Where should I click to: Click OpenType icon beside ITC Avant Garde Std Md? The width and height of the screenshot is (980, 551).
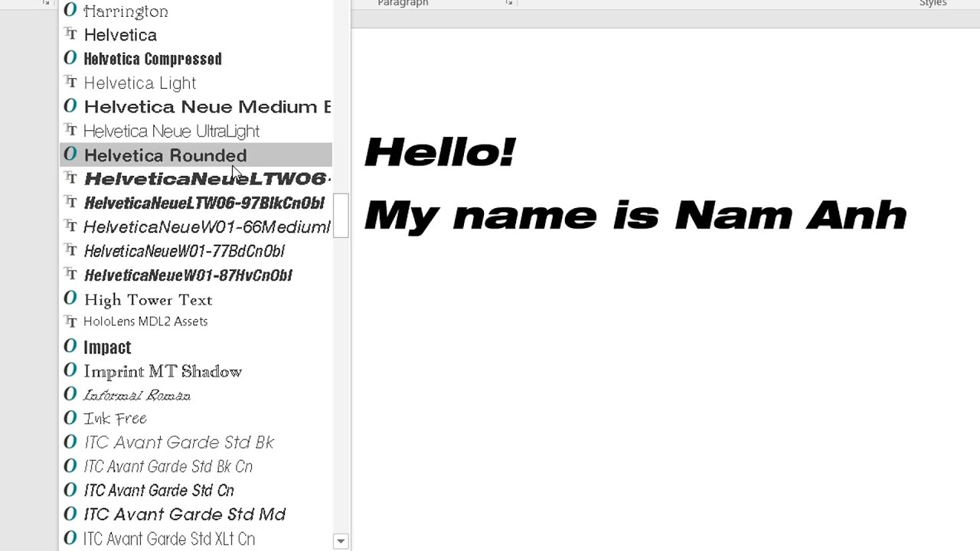(70, 514)
